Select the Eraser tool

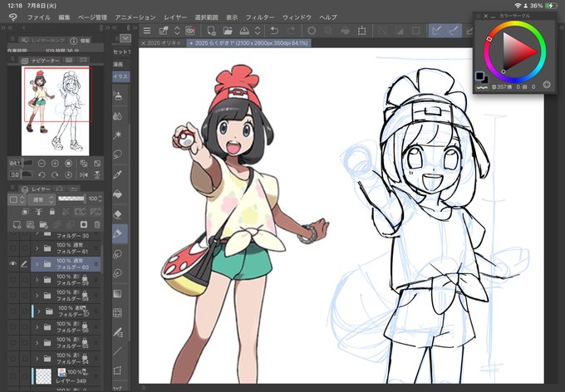[117, 215]
